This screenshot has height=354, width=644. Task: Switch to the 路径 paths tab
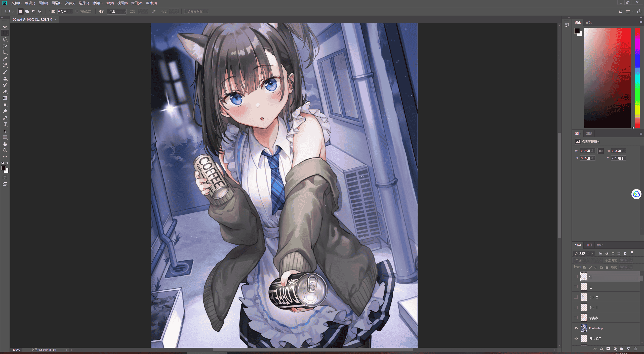click(600, 245)
